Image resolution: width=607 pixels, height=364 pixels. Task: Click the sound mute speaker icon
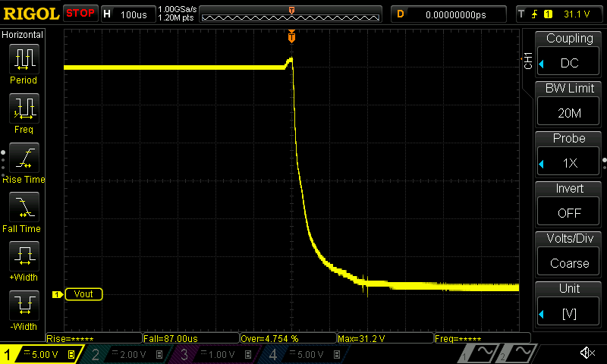[x=587, y=353]
